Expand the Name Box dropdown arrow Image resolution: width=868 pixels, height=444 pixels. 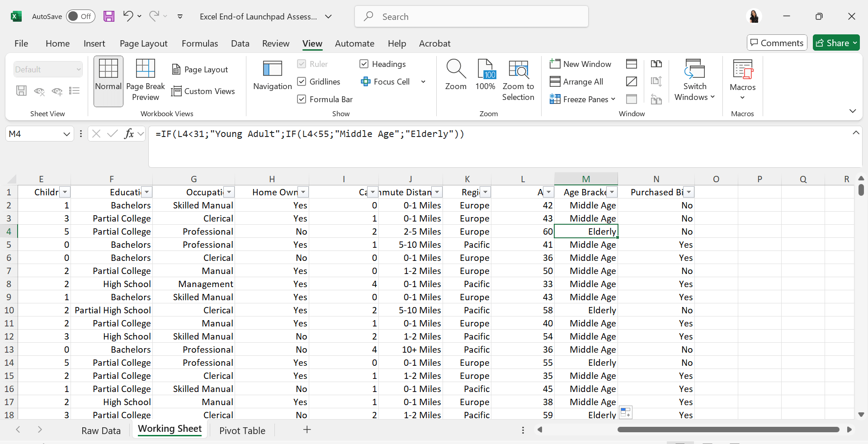coord(66,134)
